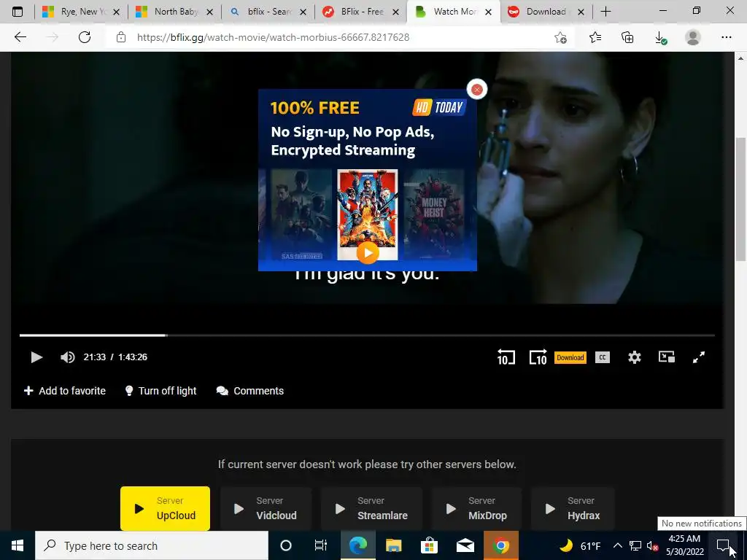The height and width of the screenshot is (560, 747).
Task: Open the Money Heist poster in ad
Action: point(433,214)
